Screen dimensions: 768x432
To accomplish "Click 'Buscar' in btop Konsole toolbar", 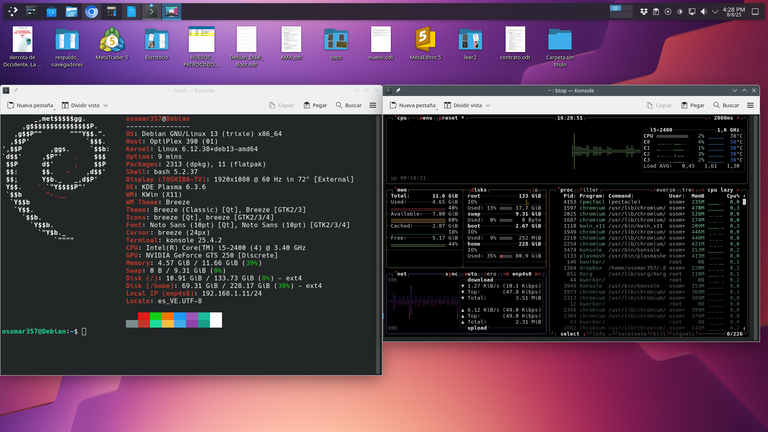I will coord(726,105).
